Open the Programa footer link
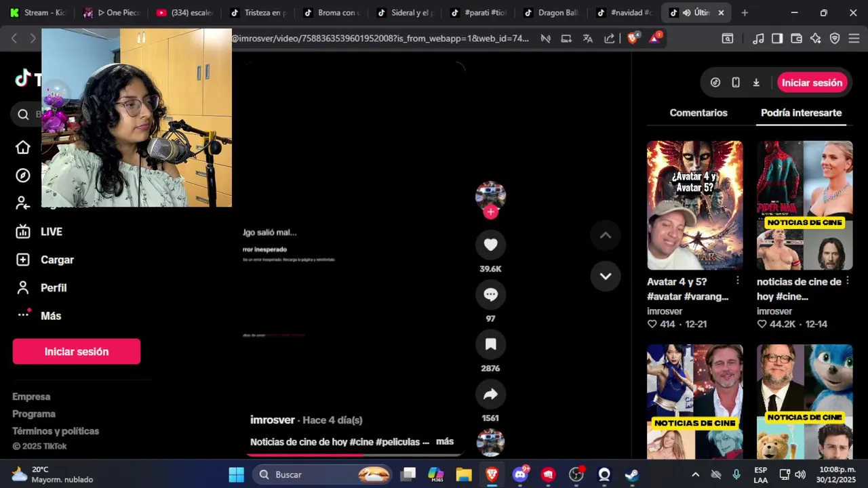 point(34,413)
